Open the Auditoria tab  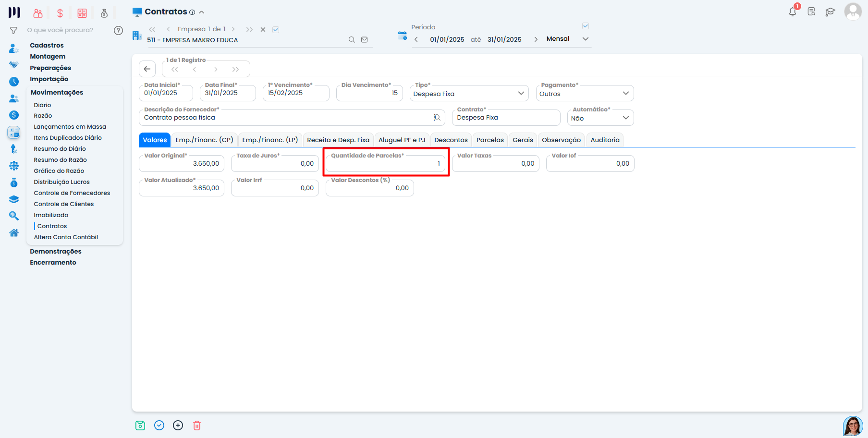point(605,140)
